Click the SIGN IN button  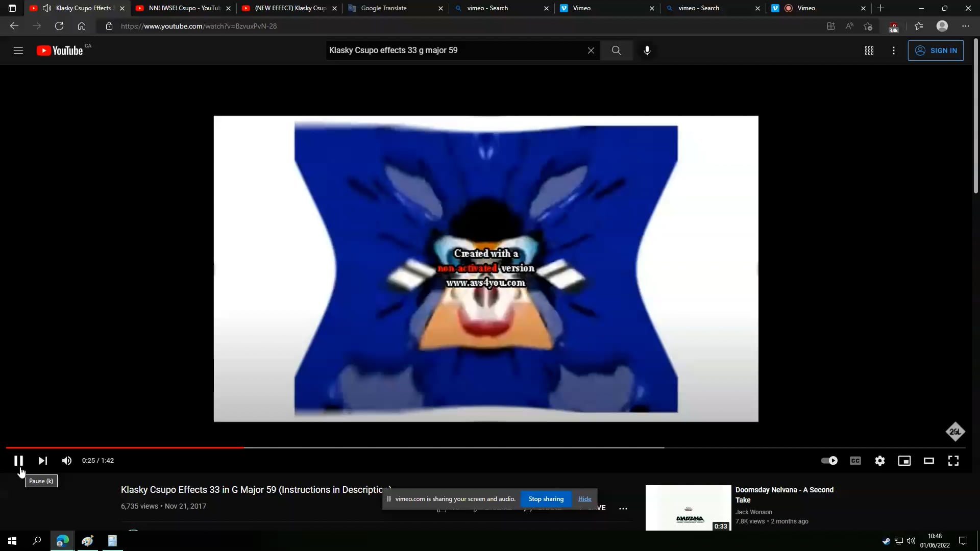point(936,51)
